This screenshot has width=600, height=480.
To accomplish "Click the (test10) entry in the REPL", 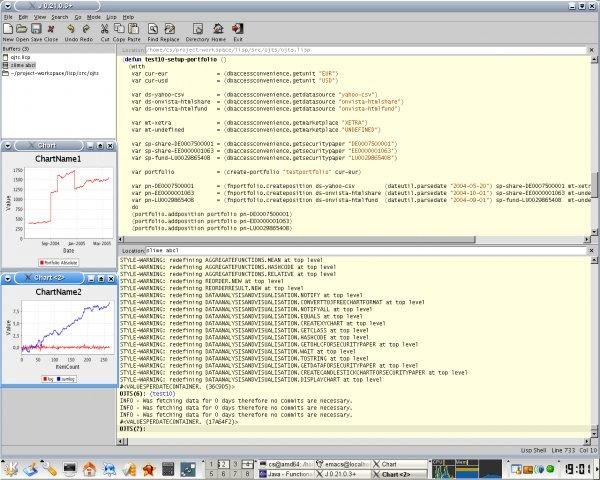I will pyautogui.click(x=163, y=393).
